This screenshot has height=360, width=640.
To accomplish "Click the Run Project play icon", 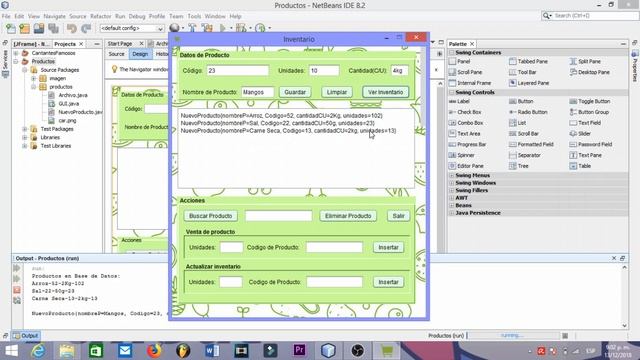I will point(223,28).
